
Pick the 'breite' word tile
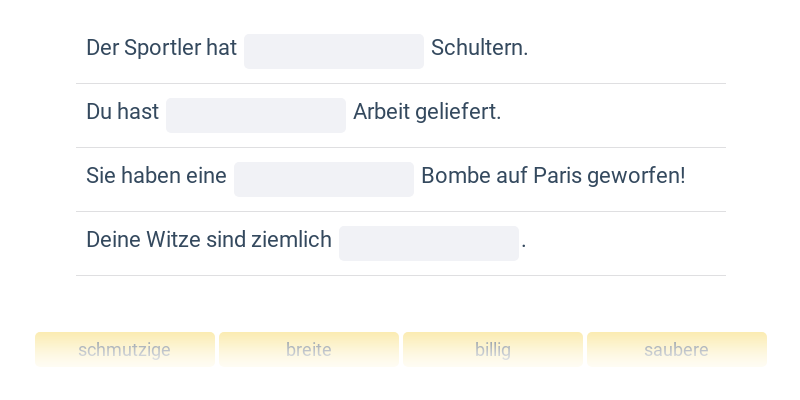tap(309, 350)
